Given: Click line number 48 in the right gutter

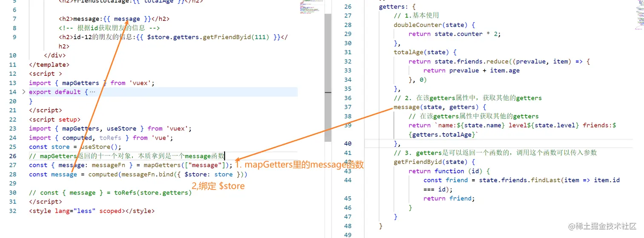Looking at the screenshot, I should [x=348, y=226].
